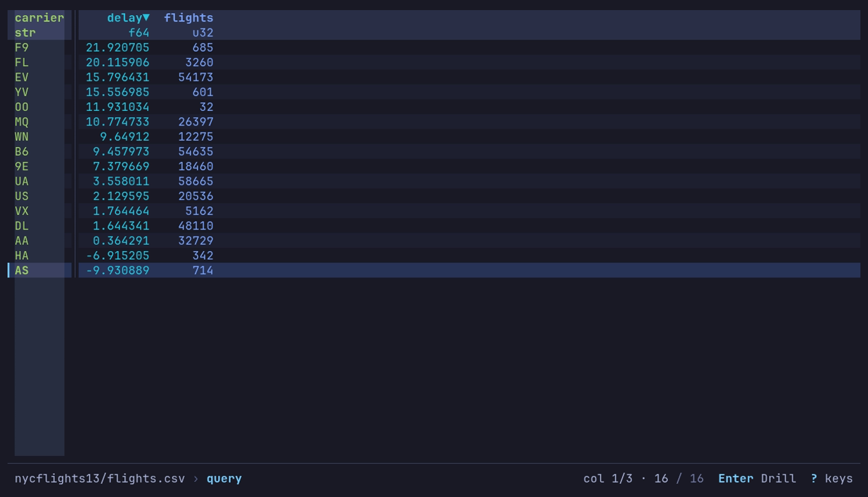Screen dimensions: 868x497
Task: Click flights value 48110
Action: coord(196,226)
